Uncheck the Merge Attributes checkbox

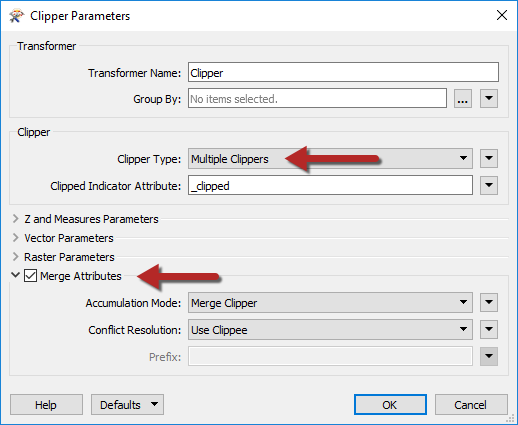30,276
